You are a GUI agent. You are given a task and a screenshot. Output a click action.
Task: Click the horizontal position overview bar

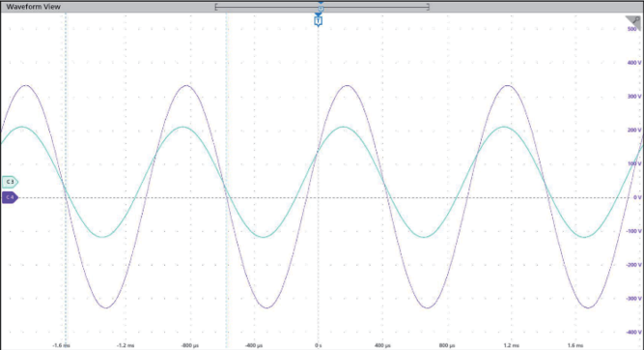point(322,7)
